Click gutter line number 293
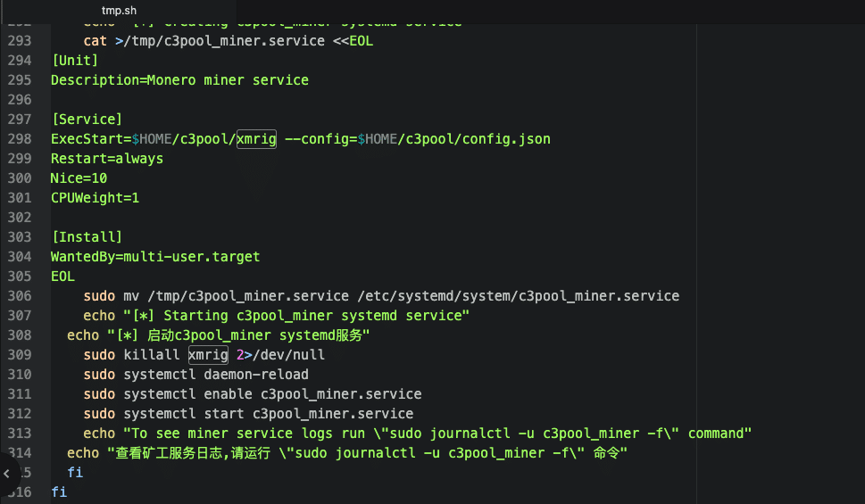Viewport: 865px width, 504px height. (x=20, y=41)
